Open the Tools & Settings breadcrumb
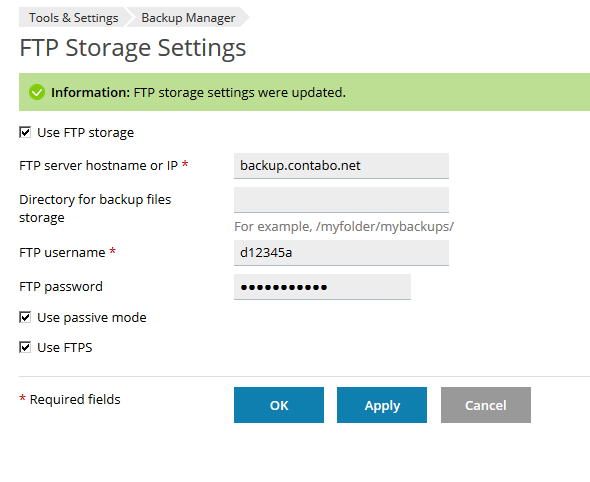This screenshot has width=590, height=482. [x=73, y=18]
